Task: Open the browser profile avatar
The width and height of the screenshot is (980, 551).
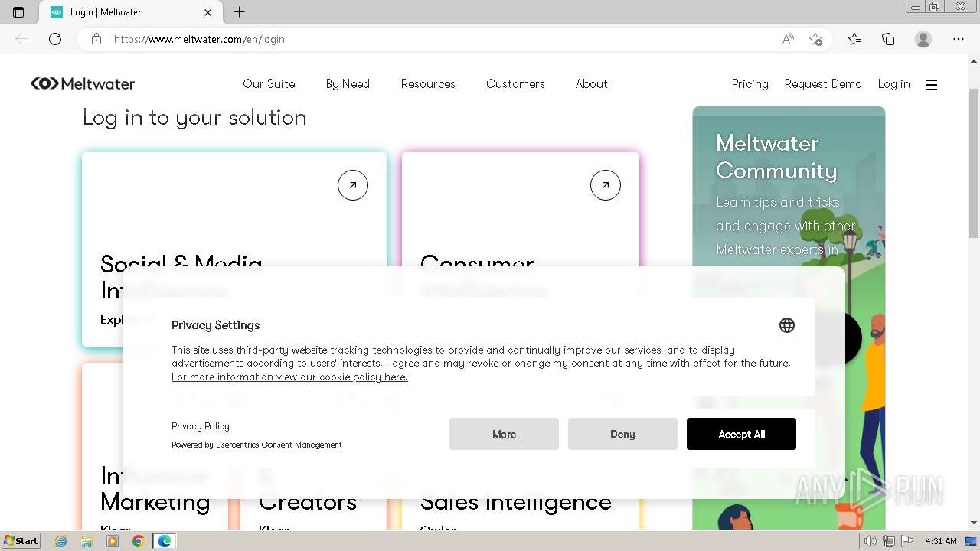Action: click(923, 39)
